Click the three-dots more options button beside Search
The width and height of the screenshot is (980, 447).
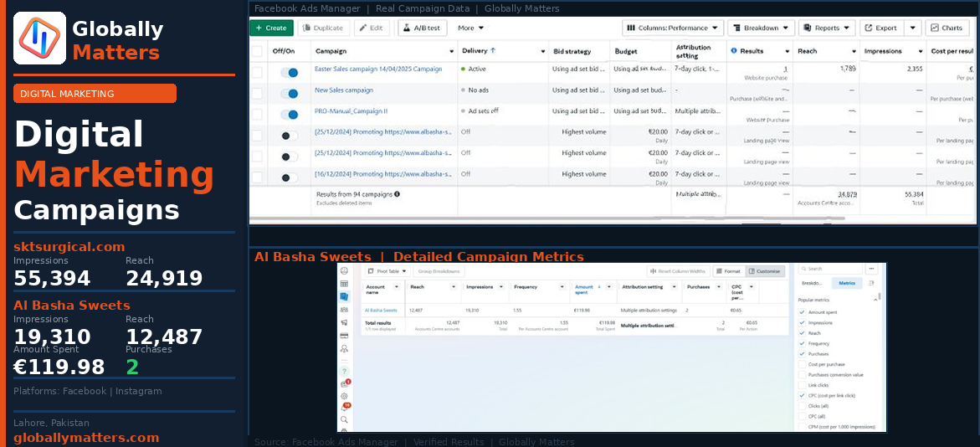coord(873,269)
